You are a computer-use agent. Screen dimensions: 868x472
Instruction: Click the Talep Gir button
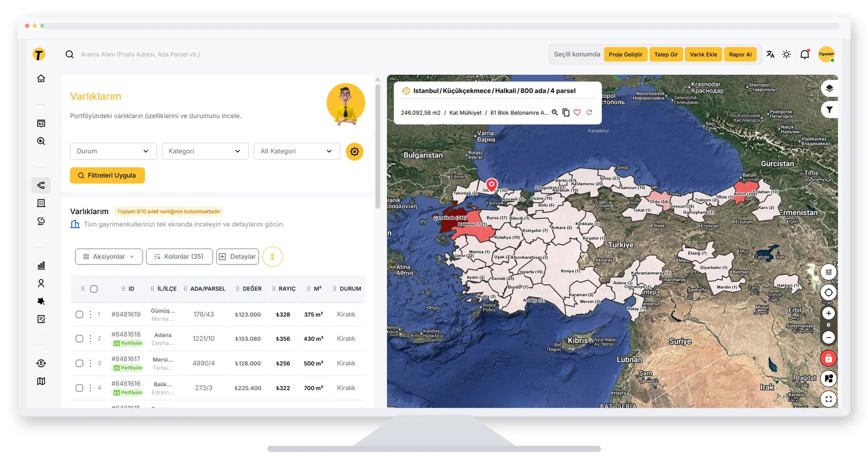666,54
